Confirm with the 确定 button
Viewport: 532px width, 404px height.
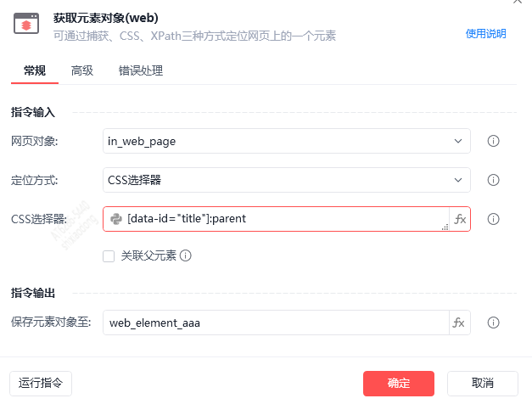click(x=399, y=383)
